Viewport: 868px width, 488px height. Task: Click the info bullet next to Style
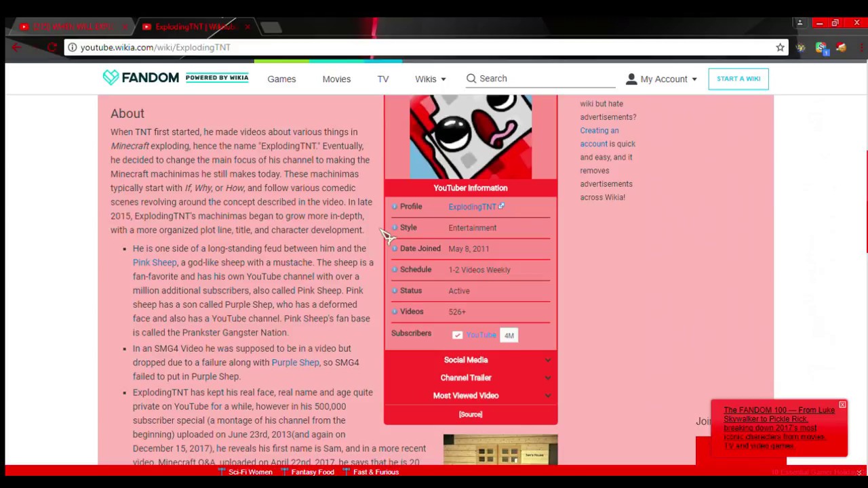click(395, 228)
